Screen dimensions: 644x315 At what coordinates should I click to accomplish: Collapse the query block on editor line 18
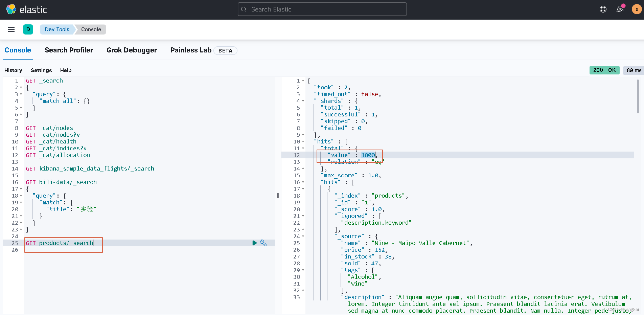pyautogui.click(x=21, y=196)
